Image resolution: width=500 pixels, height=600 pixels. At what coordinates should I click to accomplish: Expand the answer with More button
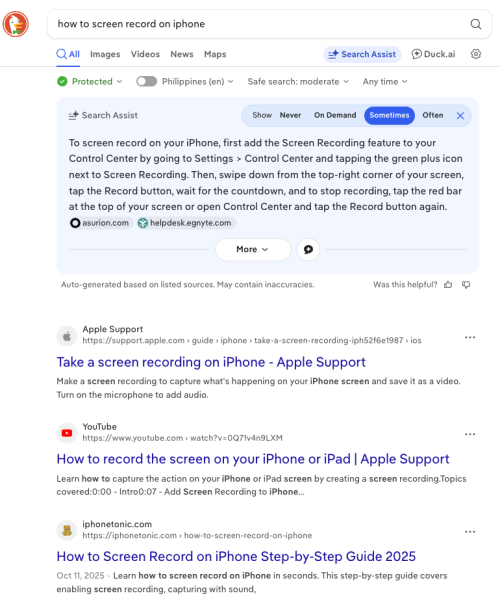click(x=253, y=249)
